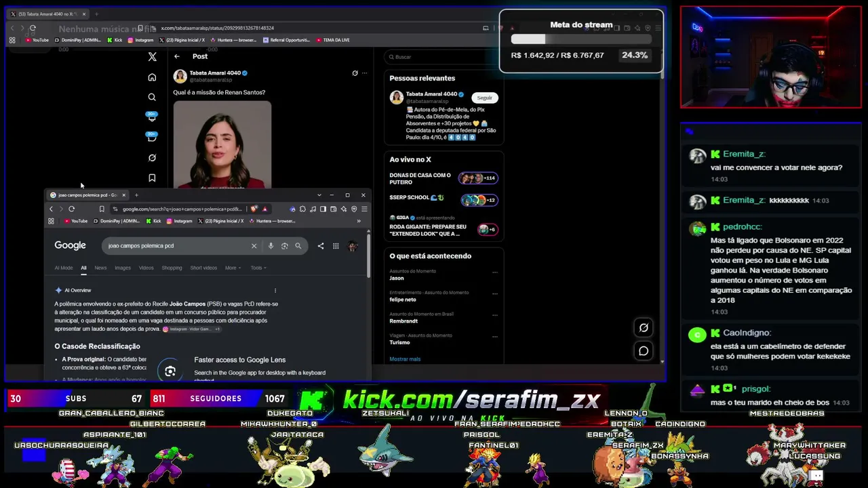Open the TEMA DA LIVE bookmark
The height and width of the screenshot is (488, 868).
point(333,40)
